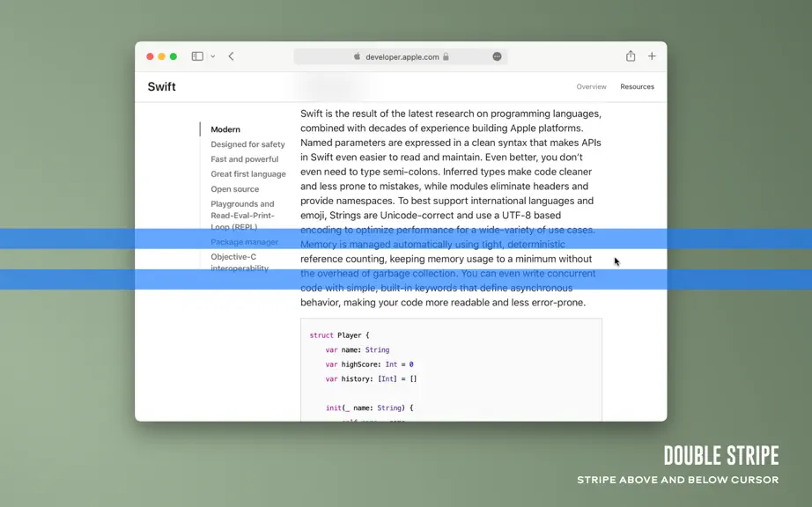The height and width of the screenshot is (507, 812).
Task: Jump to Fast and powerful section
Action: click(x=245, y=159)
